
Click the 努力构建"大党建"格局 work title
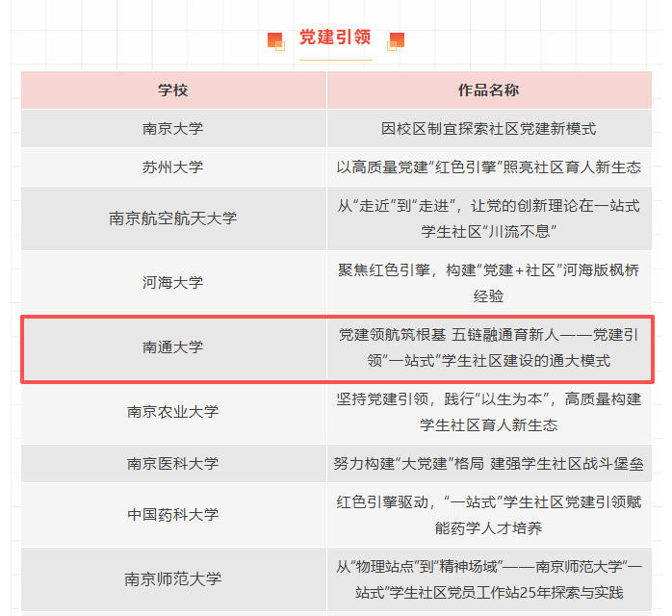pos(488,464)
